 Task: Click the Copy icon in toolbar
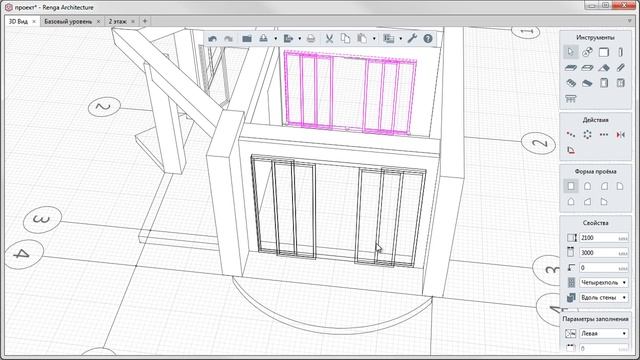[x=345, y=39]
